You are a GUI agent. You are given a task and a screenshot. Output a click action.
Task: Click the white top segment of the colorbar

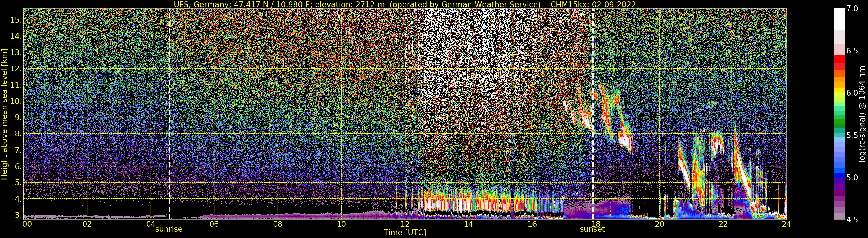click(839, 19)
